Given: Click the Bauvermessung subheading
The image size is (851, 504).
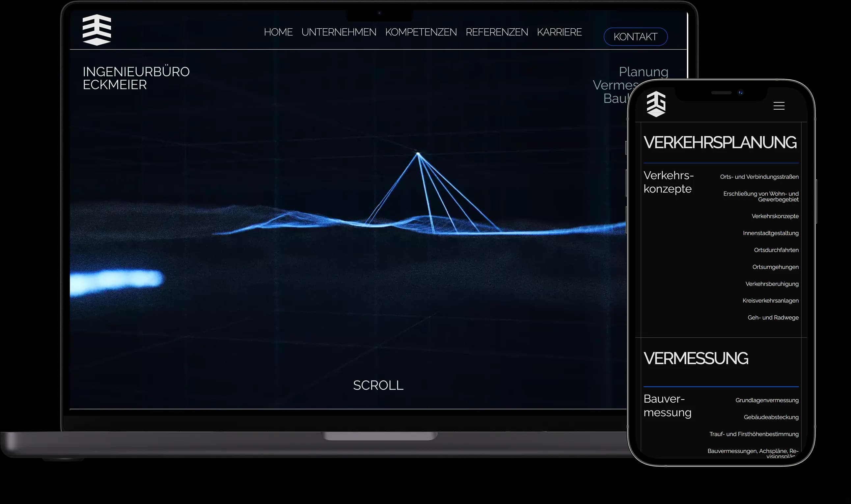Looking at the screenshot, I should 668,406.
